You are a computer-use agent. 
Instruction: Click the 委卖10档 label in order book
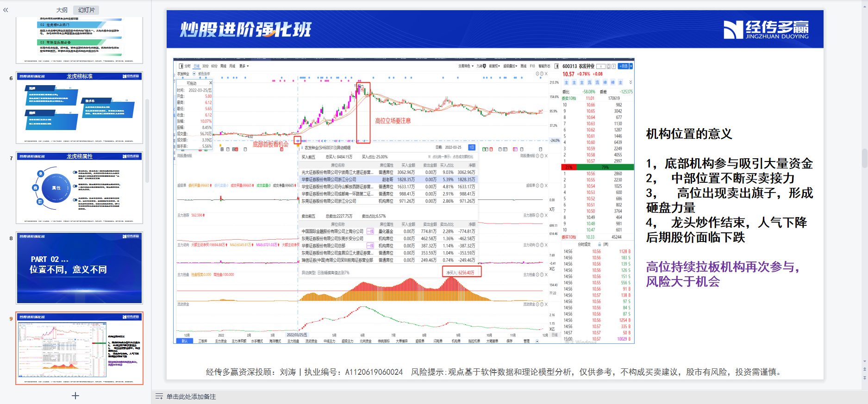coord(569,98)
